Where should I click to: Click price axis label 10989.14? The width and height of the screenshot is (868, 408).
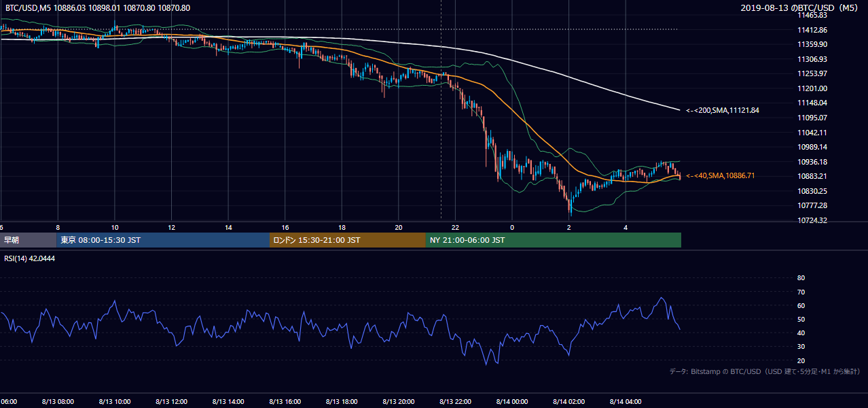pos(812,147)
